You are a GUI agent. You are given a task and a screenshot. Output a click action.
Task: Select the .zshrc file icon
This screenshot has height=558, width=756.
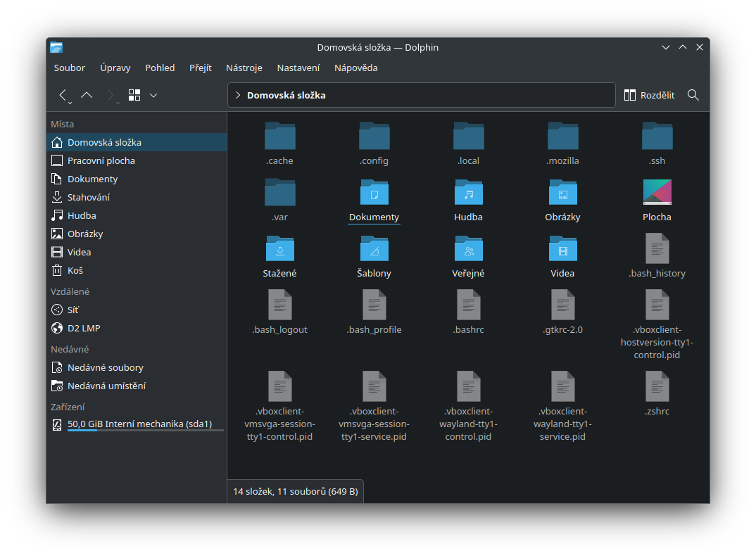[657, 387]
